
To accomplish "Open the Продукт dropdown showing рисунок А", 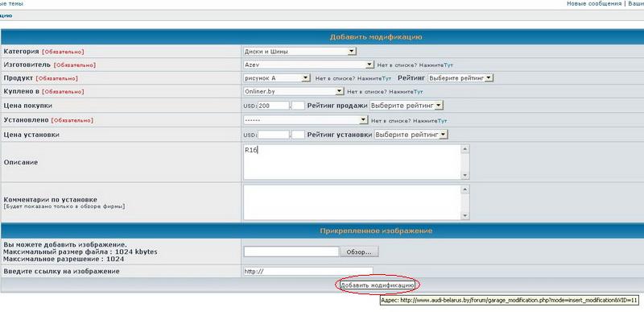I will pos(276,77).
